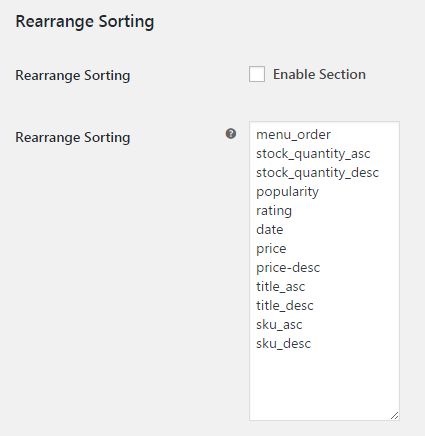This screenshot has height=436, width=425.
Task: Place cursor on stock_quantity_desc line
Action: click(x=317, y=173)
